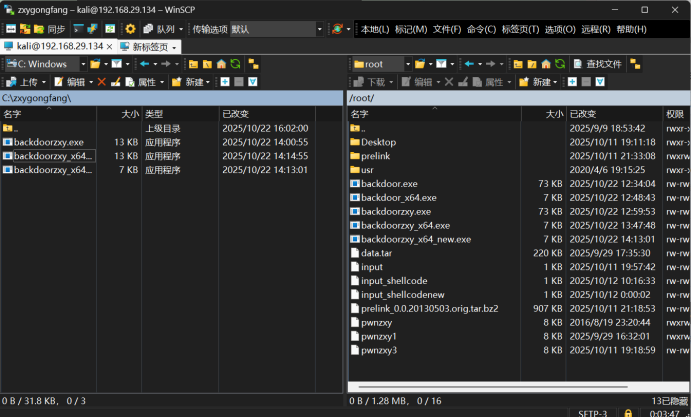Viewport: 691px width, 418px height.
Task: Click the local rename icon
Action: [115, 82]
